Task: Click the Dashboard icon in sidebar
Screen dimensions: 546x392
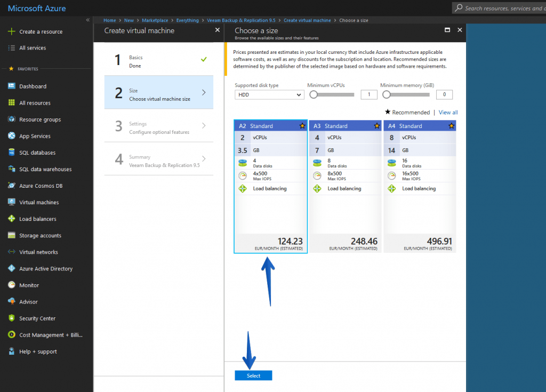Action: (12, 86)
